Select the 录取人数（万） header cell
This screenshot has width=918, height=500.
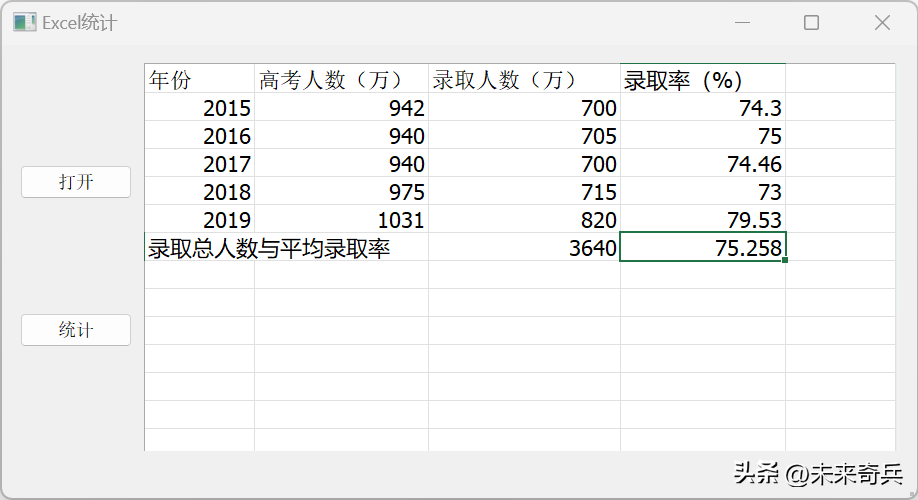525,78
